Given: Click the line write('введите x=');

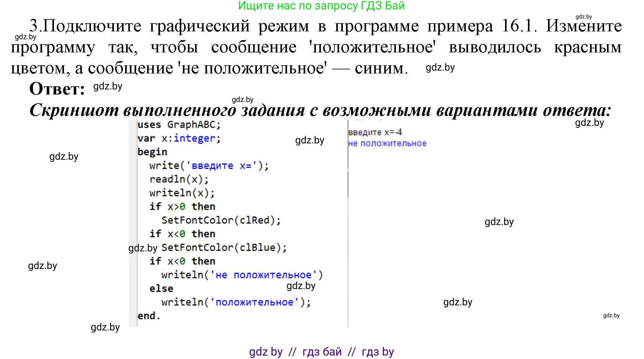Looking at the screenshot, I should pyautogui.click(x=209, y=166).
